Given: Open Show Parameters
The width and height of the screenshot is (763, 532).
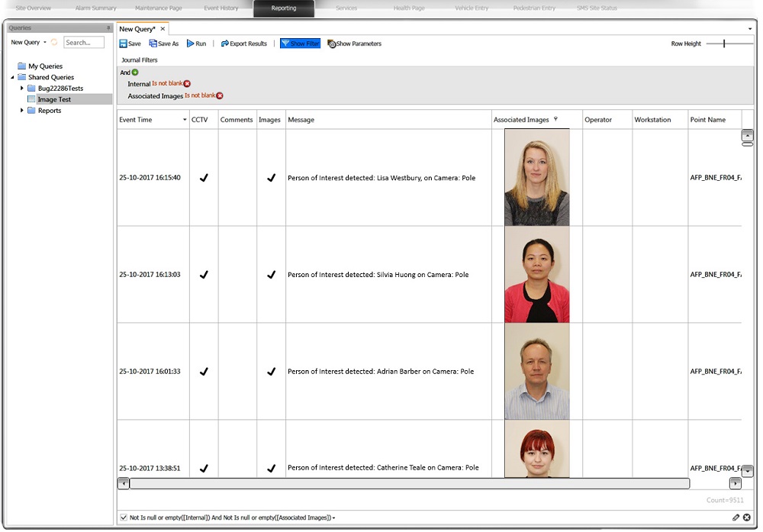Looking at the screenshot, I should coord(354,44).
